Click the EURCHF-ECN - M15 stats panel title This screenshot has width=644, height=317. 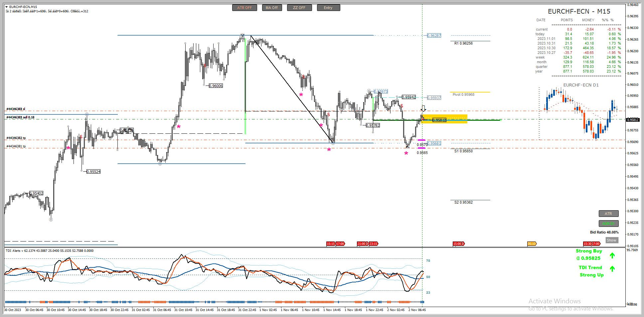point(579,11)
